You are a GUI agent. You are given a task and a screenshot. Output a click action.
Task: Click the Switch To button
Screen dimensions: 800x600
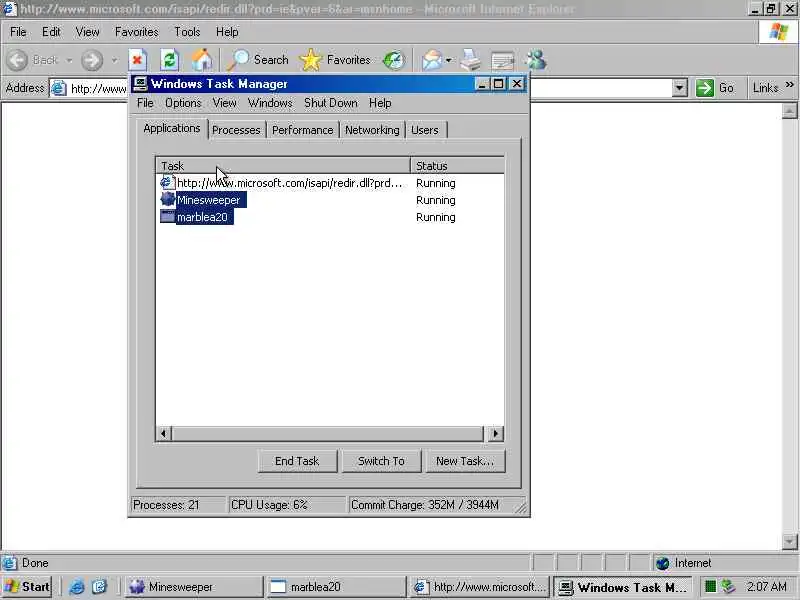381,461
